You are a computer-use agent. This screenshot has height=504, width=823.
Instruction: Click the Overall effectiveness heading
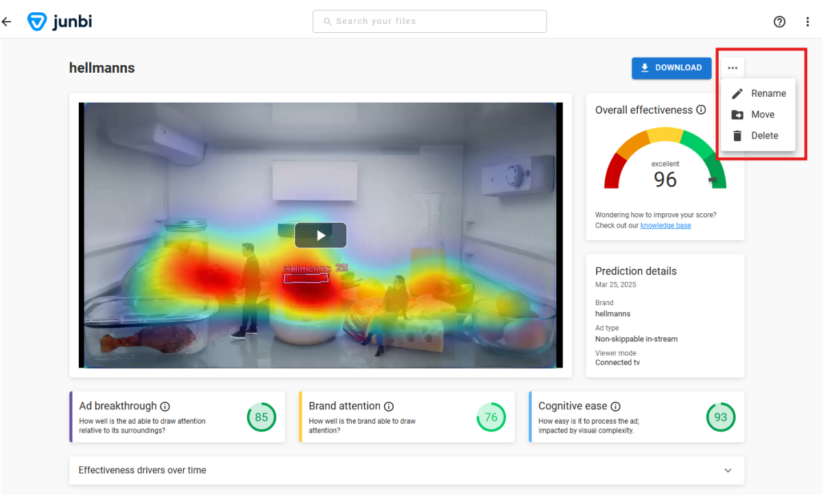(x=644, y=110)
